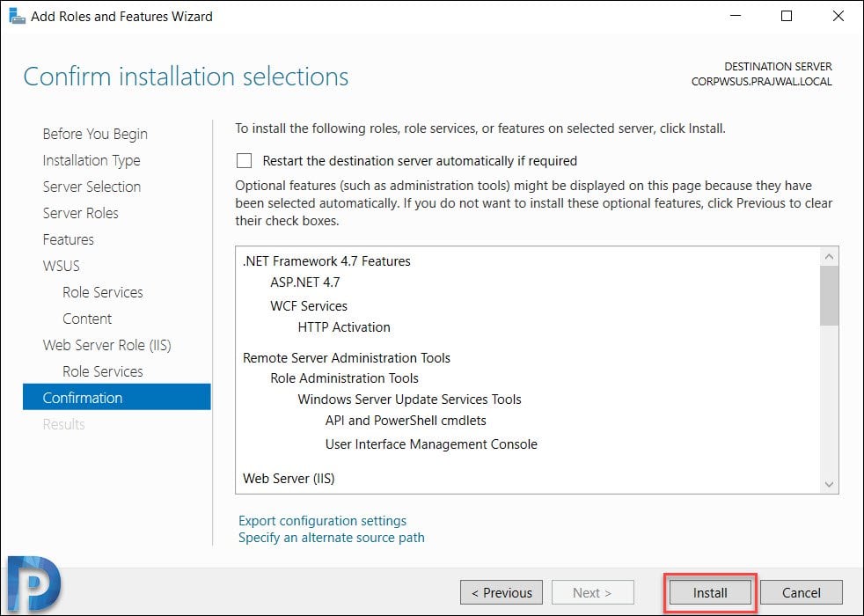Viewport: 864px width, 616px height.
Task: Click 'User Interface Management Console' entry
Action: point(431,444)
